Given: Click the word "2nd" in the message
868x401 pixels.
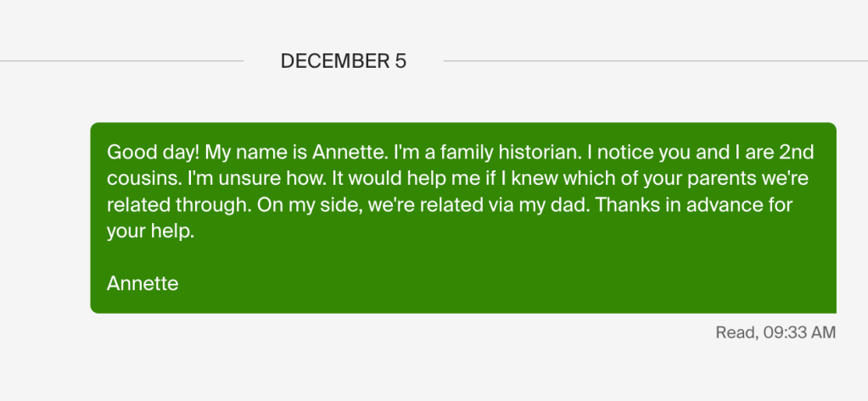Looking at the screenshot, I should [796, 153].
